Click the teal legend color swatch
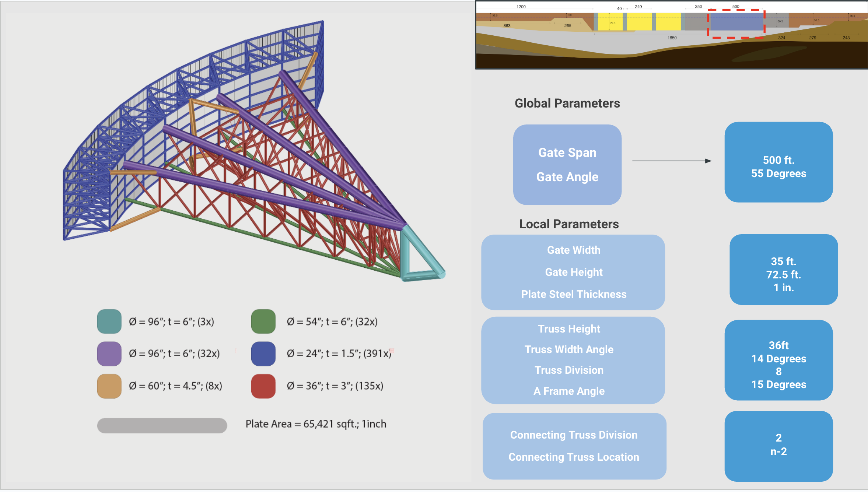Image resolution: width=868 pixels, height=492 pixels. pyautogui.click(x=109, y=321)
